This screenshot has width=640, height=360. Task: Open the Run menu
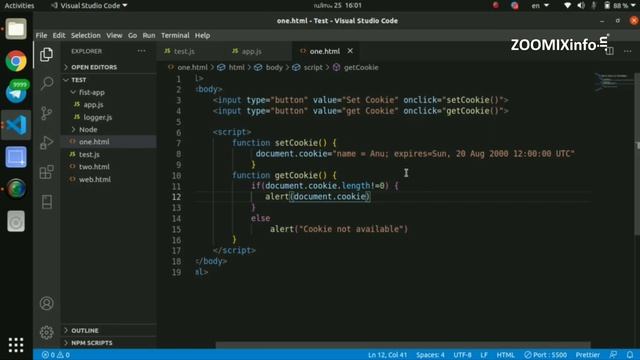point(149,36)
